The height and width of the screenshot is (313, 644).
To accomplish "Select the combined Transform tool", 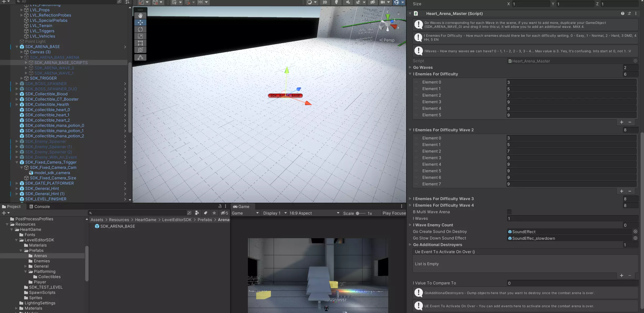I will tap(140, 50).
